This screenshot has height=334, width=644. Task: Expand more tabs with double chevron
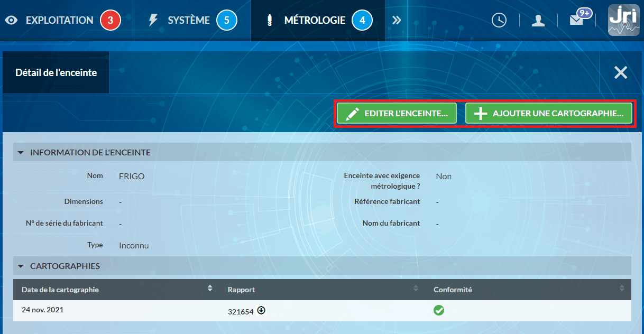[397, 21]
